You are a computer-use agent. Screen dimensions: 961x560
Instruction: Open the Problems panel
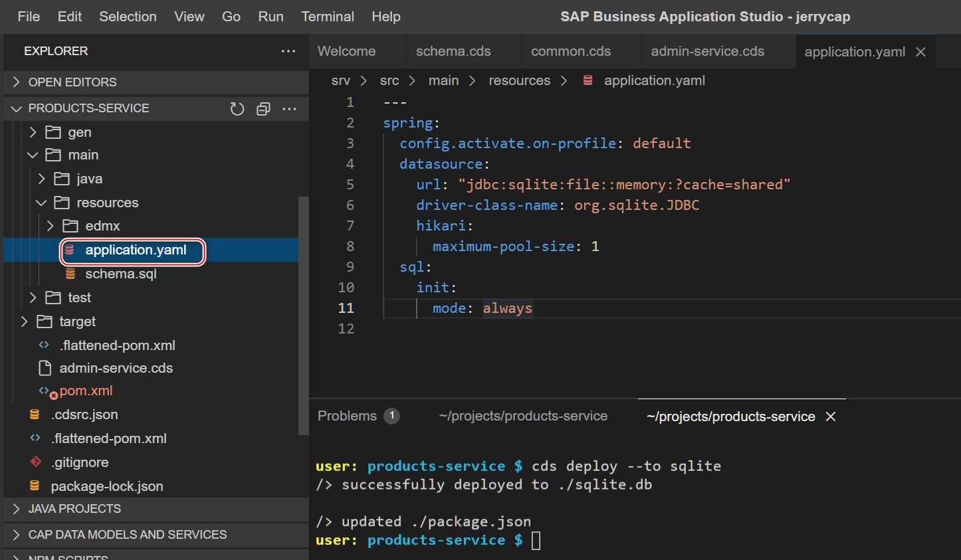[x=348, y=416]
